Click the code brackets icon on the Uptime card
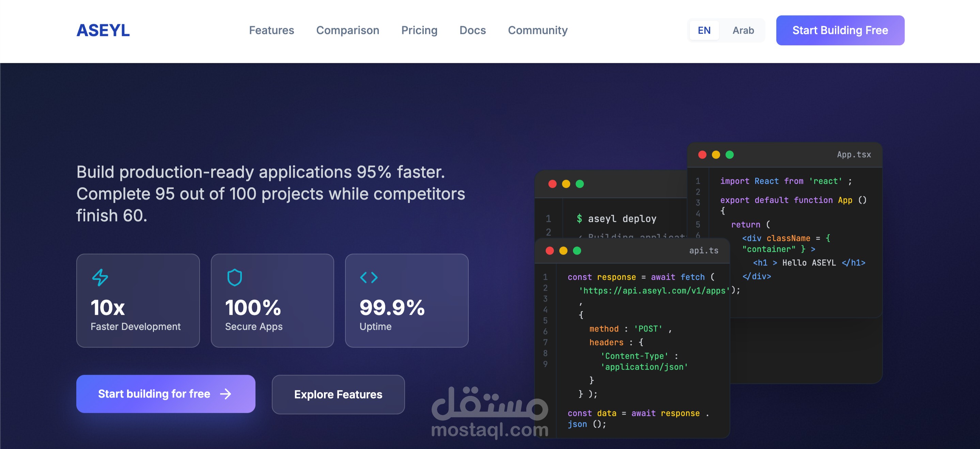 [x=369, y=278]
